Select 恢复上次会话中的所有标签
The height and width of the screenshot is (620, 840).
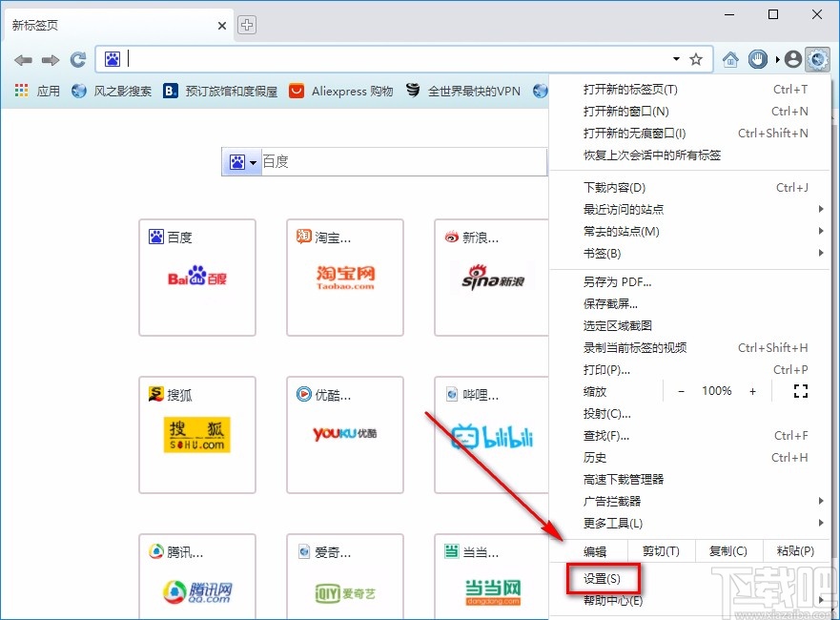[690, 155]
